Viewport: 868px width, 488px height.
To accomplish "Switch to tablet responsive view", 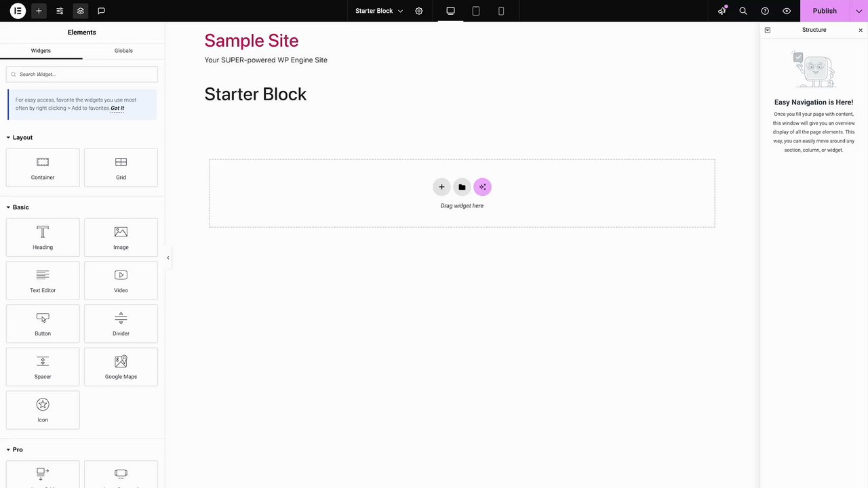I will (x=476, y=11).
